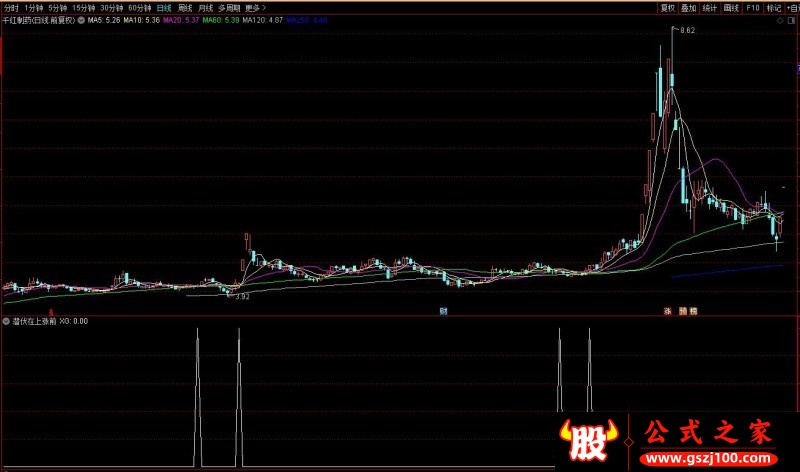Click the MA20: 5.37 label
This screenshot has width=800, height=472.
click(x=181, y=20)
